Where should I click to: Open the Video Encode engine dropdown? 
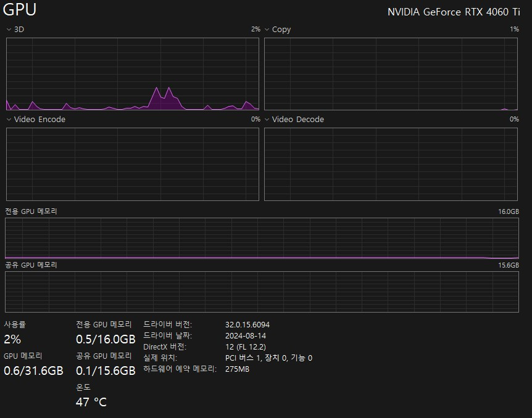click(9, 119)
